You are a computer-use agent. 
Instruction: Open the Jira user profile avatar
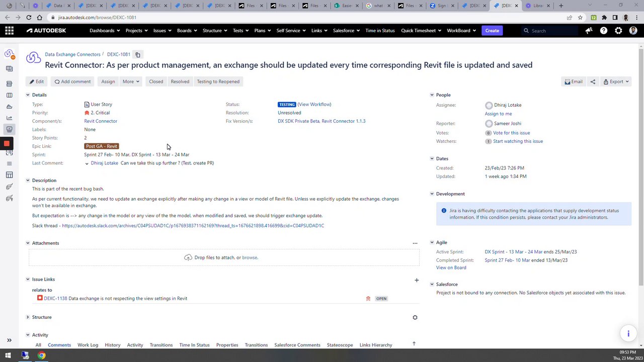633,31
